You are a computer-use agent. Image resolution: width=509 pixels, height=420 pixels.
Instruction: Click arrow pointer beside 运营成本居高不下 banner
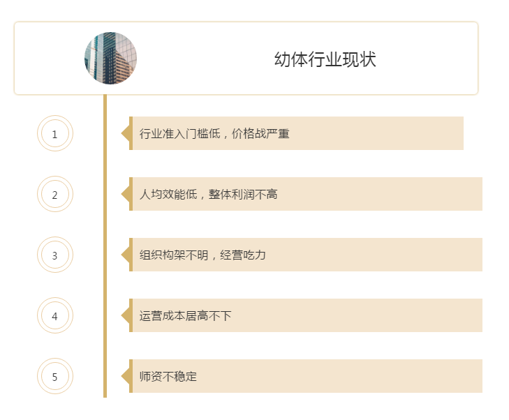126,315
